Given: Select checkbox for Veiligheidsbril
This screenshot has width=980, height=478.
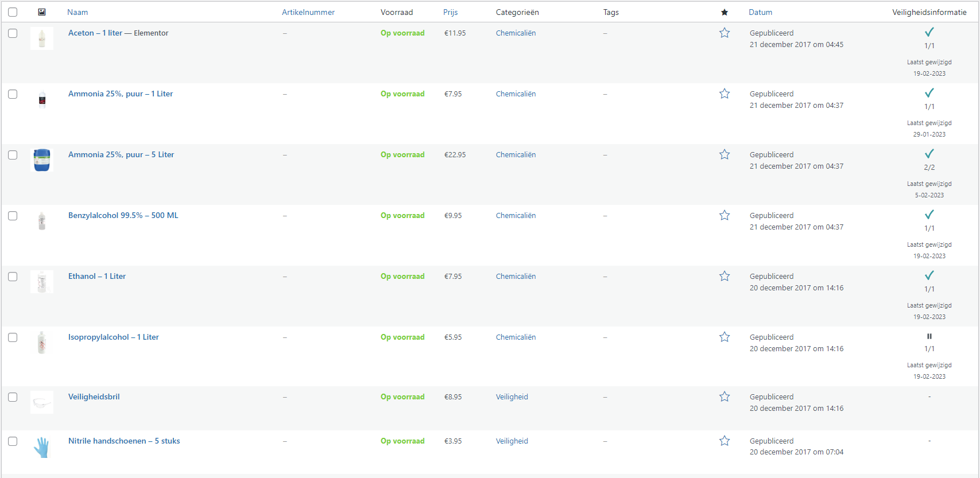Looking at the screenshot, I should point(13,397).
